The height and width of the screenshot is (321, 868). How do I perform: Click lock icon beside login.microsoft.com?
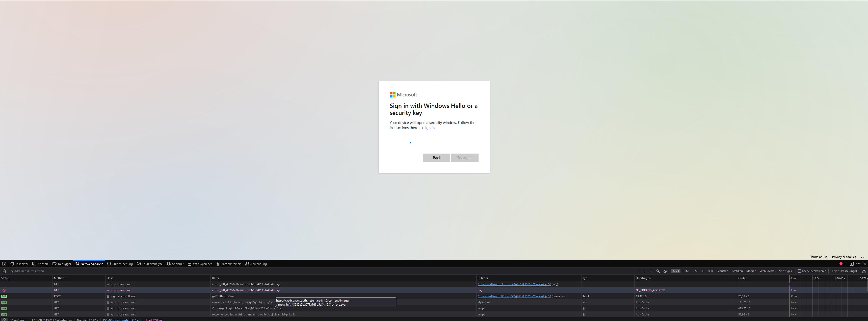(x=108, y=297)
